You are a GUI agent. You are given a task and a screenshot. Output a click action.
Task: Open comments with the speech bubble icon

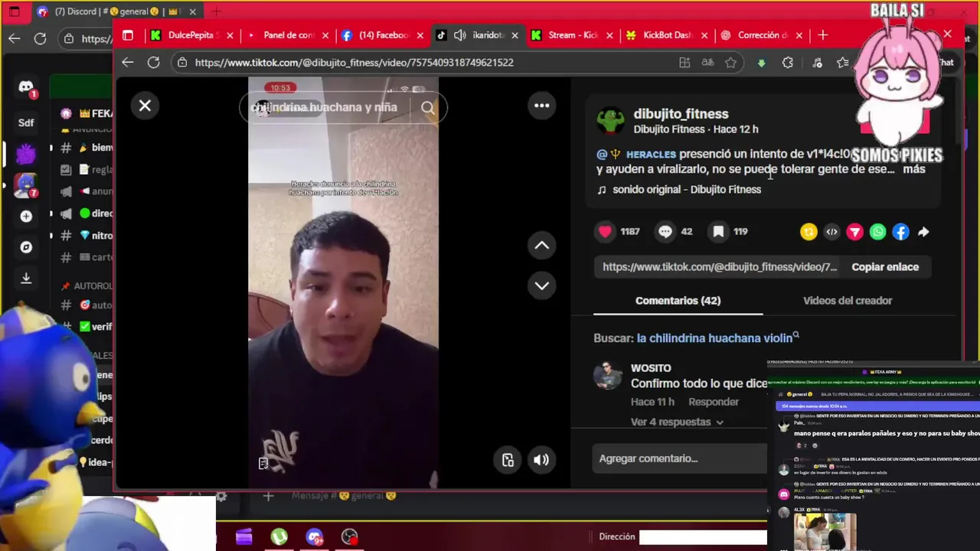coord(665,231)
